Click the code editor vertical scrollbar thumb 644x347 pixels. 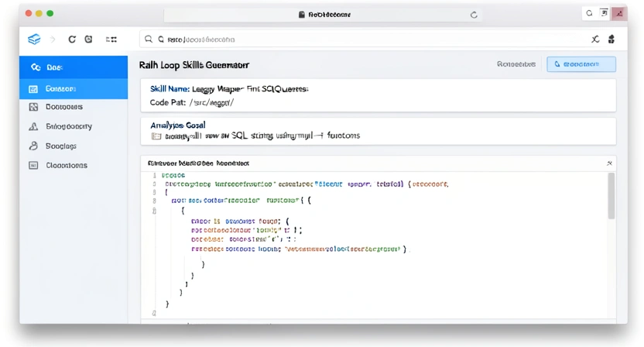pos(611,196)
